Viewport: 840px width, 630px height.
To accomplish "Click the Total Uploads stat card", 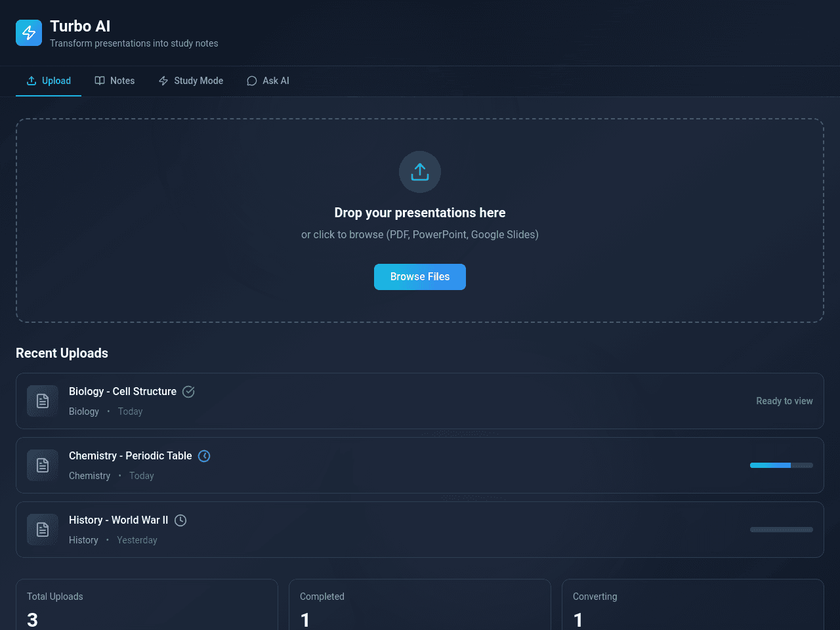I will point(147,604).
